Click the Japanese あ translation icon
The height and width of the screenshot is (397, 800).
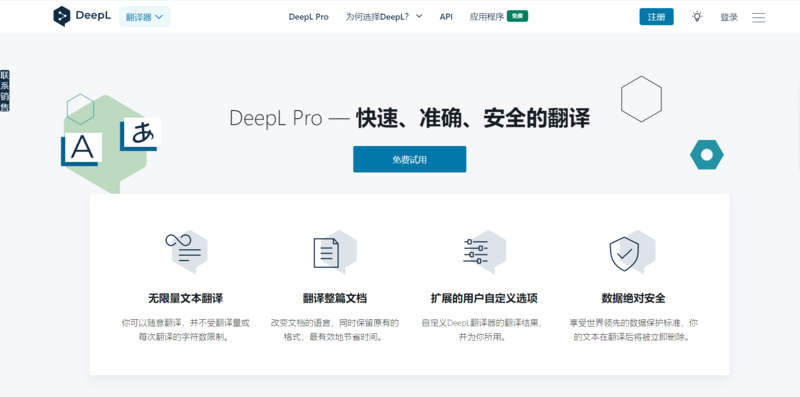(x=141, y=134)
